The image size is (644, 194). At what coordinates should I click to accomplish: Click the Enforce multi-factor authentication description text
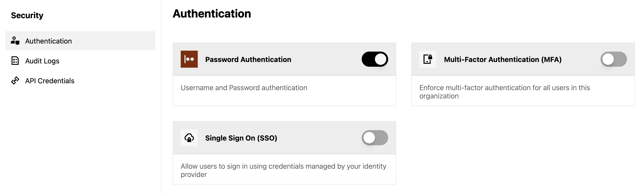(x=504, y=92)
